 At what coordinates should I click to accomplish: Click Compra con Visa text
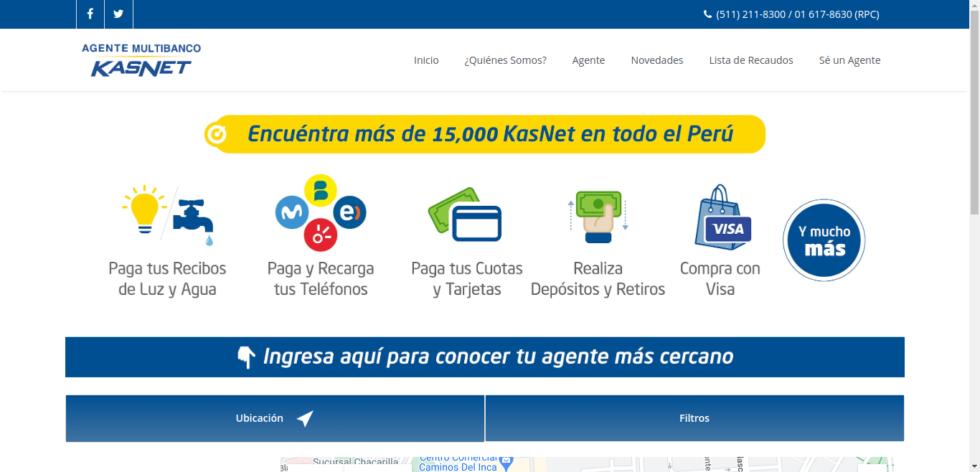click(720, 279)
